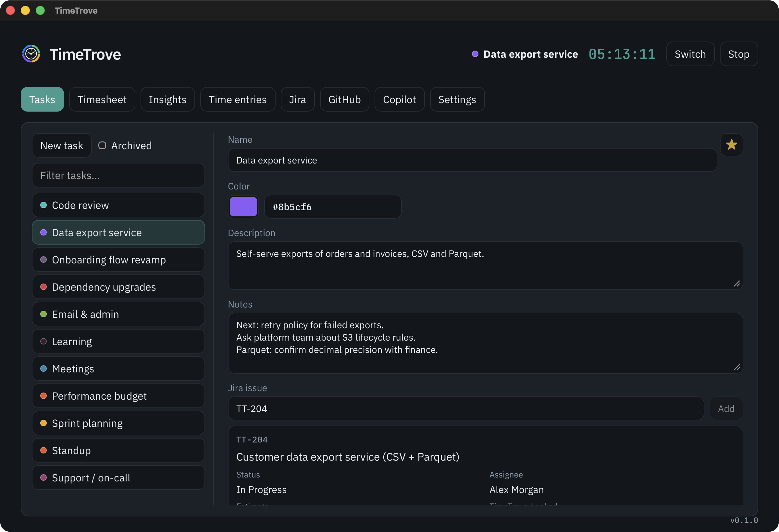
Task: Click the Add button for Jira issue
Action: tap(726, 409)
